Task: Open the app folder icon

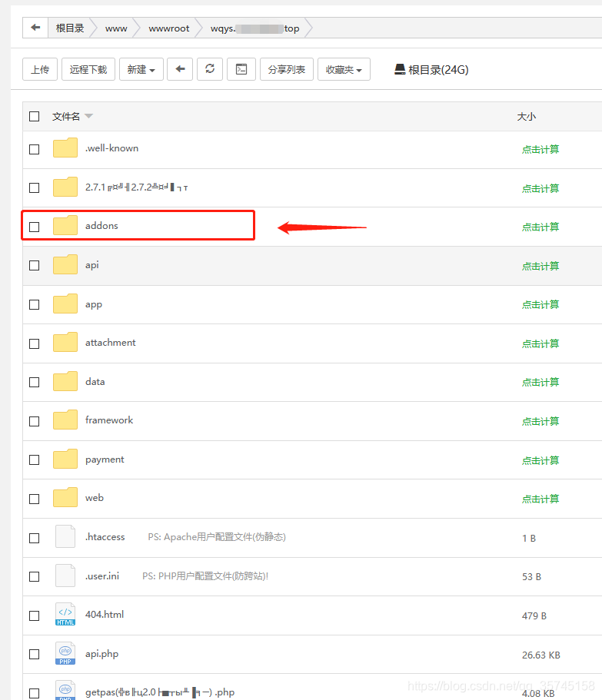Action: pyautogui.click(x=65, y=304)
